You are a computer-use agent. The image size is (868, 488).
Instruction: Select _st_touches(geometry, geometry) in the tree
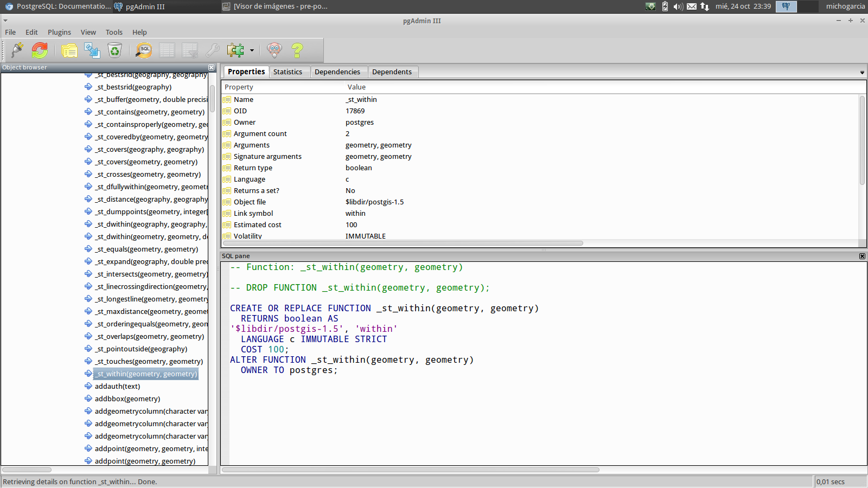[149, 362]
